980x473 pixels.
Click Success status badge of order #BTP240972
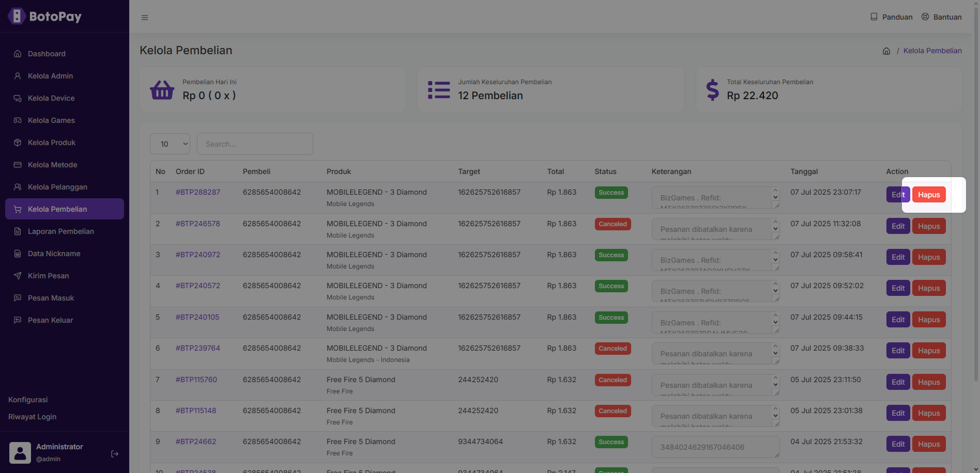coord(611,255)
